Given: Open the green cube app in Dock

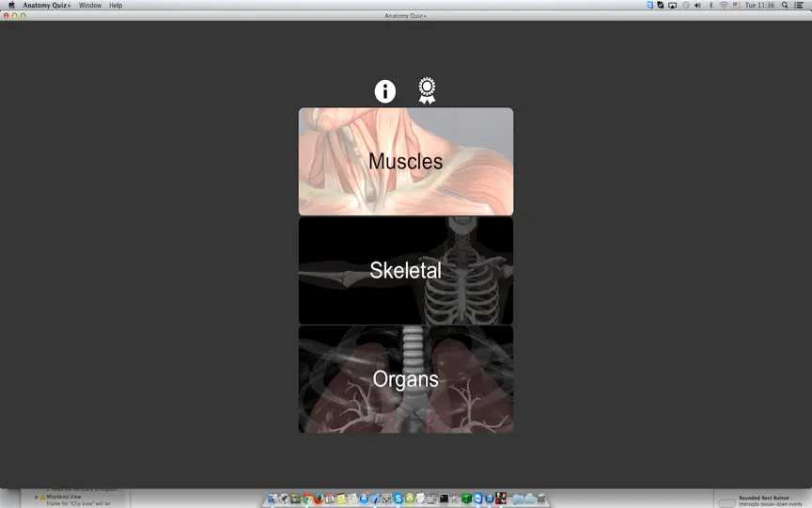Looking at the screenshot, I should (x=466, y=499).
